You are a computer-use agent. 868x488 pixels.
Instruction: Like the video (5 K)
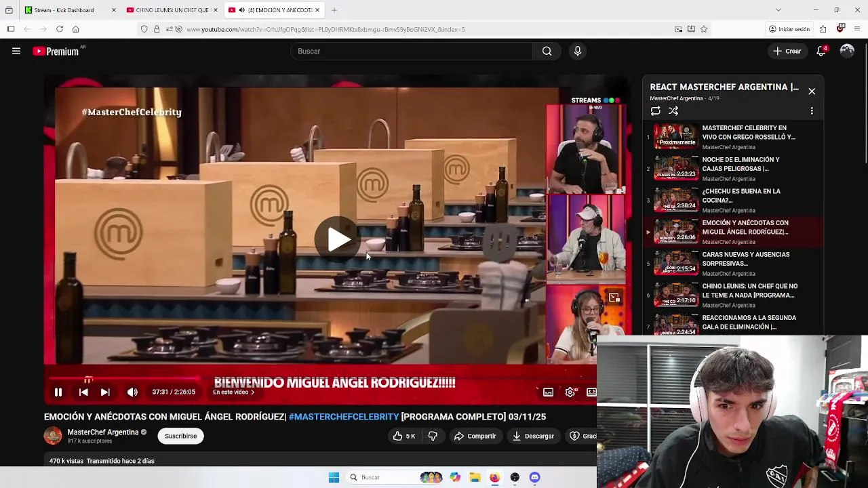[x=404, y=436]
